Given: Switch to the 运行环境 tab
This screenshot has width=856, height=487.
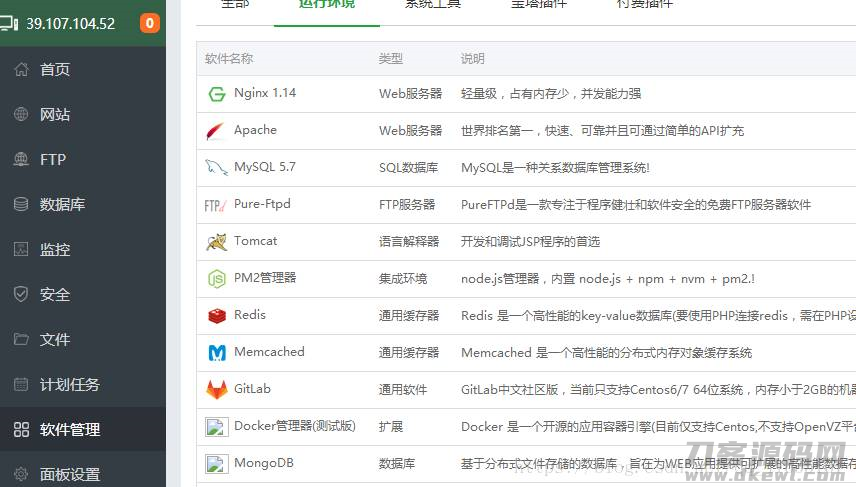Looking at the screenshot, I should (326, 5).
